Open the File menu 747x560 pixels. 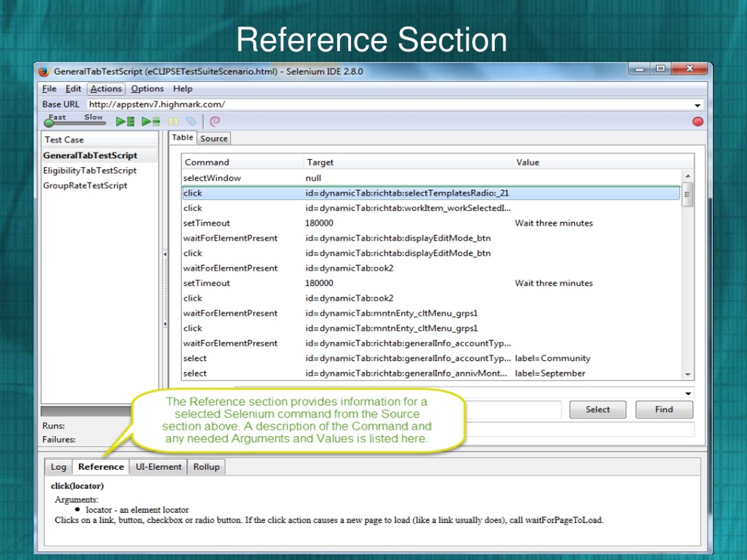click(49, 89)
